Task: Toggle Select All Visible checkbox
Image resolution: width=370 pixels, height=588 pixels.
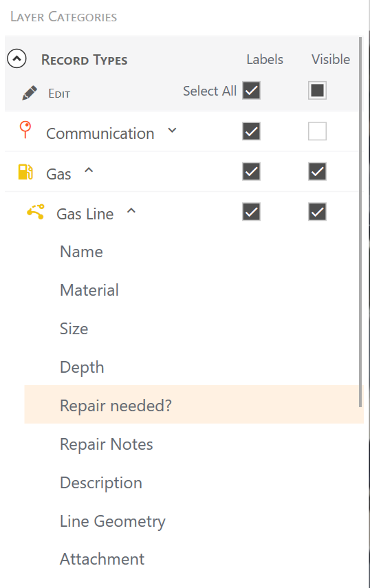Action: tap(317, 90)
